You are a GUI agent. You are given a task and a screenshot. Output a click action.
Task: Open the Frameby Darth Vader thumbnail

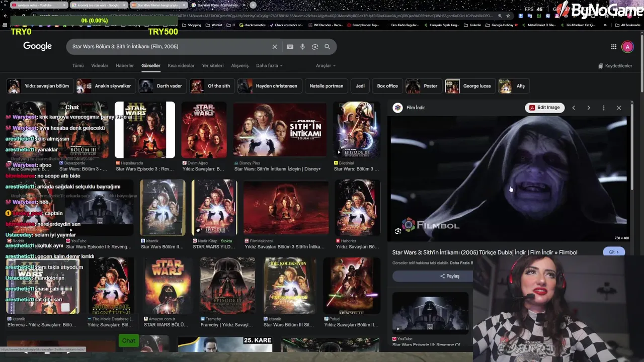click(x=227, y=286)
